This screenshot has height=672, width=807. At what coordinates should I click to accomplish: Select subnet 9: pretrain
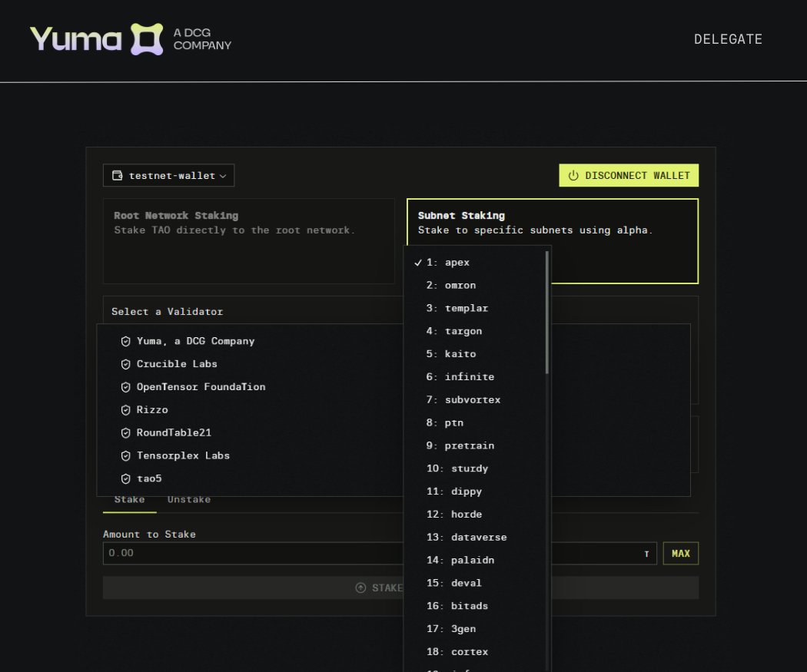click(474, 445)
